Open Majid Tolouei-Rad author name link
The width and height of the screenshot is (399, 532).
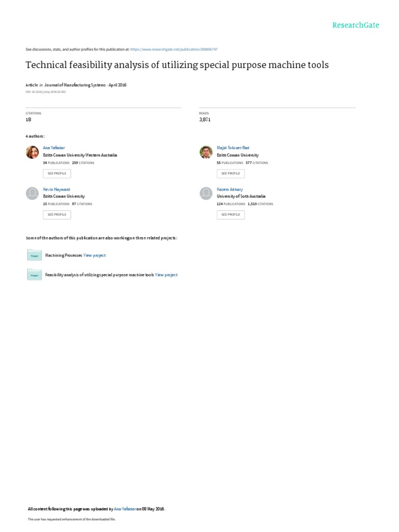click(x=233, y=148)
